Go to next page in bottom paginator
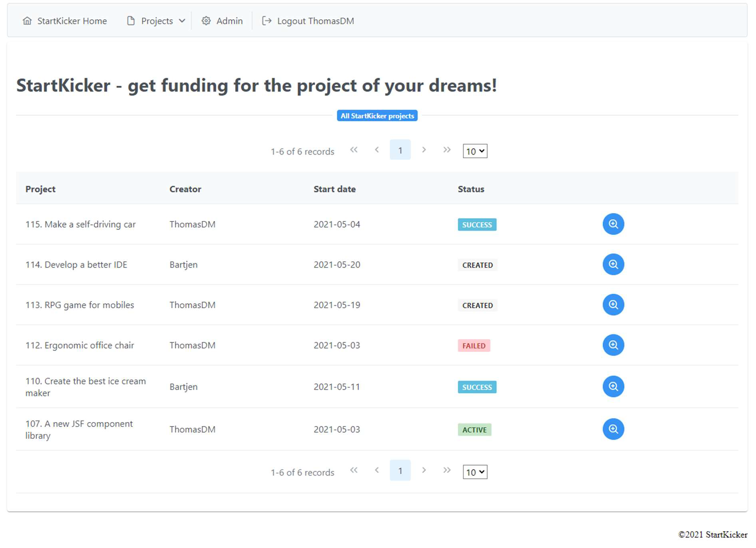Screen dimensions: 756x548 424,470
